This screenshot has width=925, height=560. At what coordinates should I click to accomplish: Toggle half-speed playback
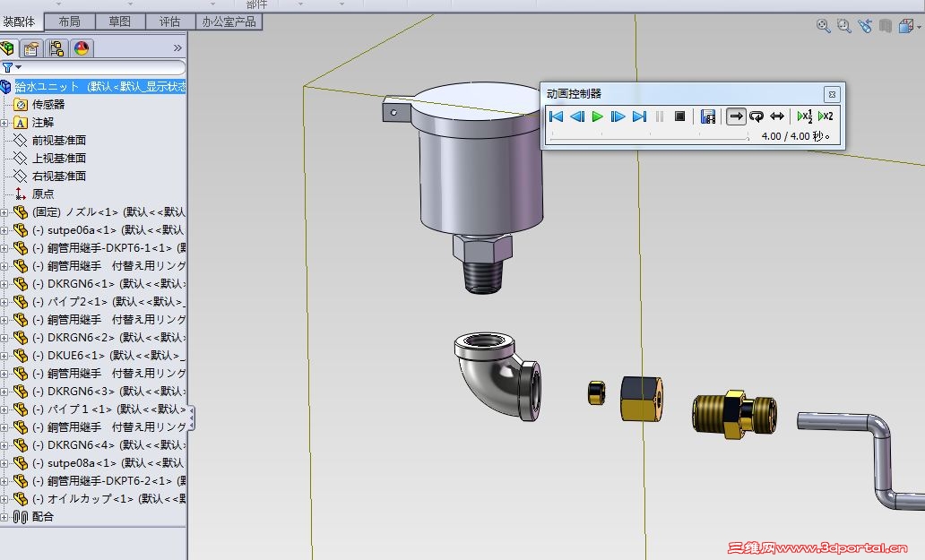[x=805, y=116]
